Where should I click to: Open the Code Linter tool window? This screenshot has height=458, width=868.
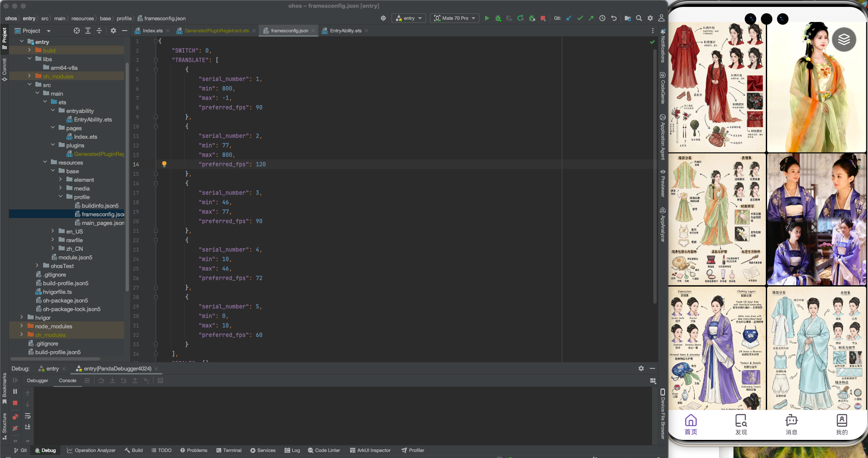(x=323, y=450)
